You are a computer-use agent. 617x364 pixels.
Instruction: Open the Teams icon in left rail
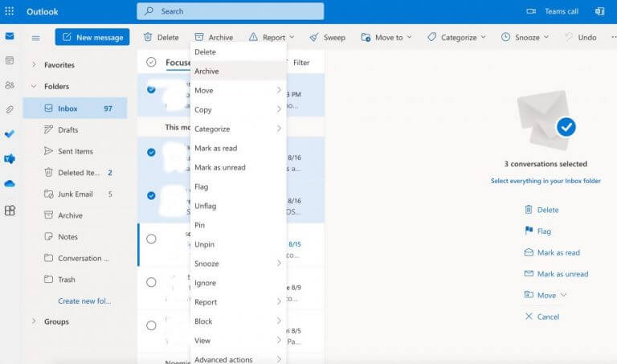coord(10,159)
